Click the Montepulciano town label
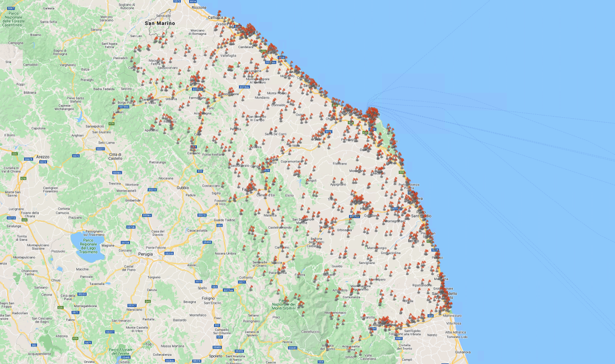The height and width of the screenshot is (364, 615). pos(24,257)
